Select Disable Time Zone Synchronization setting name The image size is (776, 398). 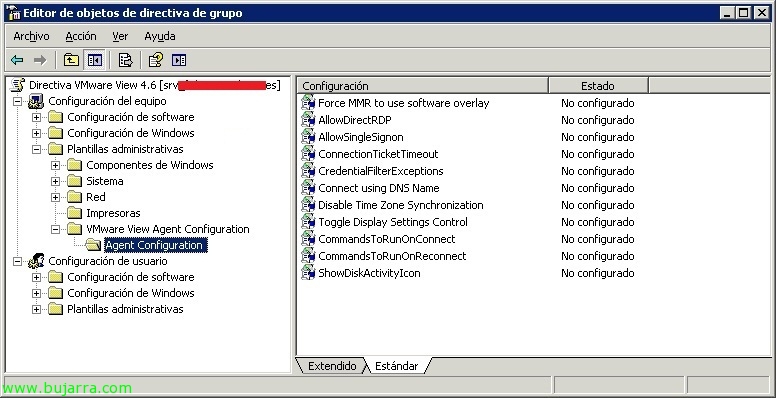(x=400, y=205)
